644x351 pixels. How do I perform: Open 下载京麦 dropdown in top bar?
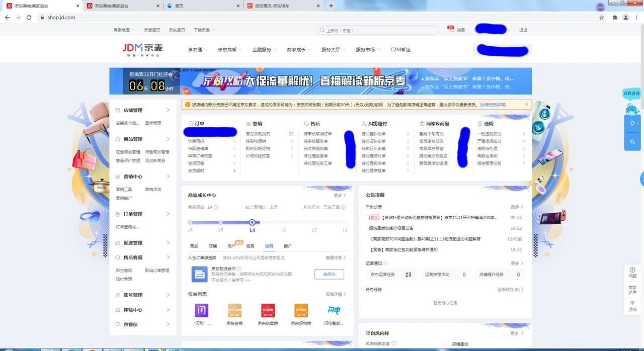[x=204, y=30]
